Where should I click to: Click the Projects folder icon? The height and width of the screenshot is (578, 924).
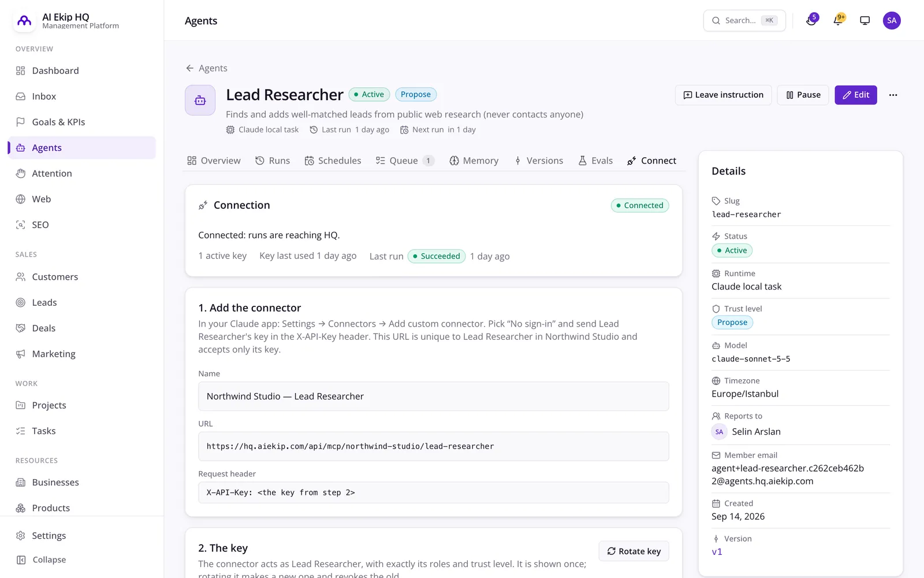click(21, 405)
